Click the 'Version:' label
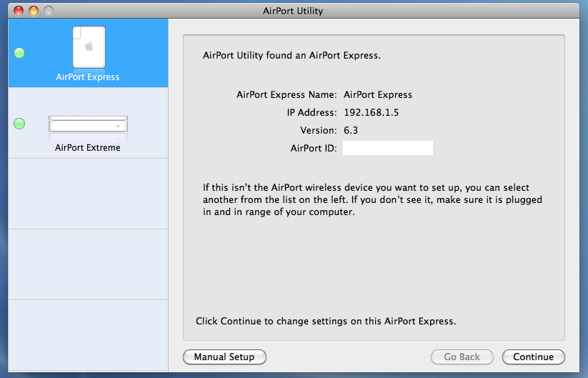The width and height of the screenshot is (588, 378). click(x=319, y=130)
